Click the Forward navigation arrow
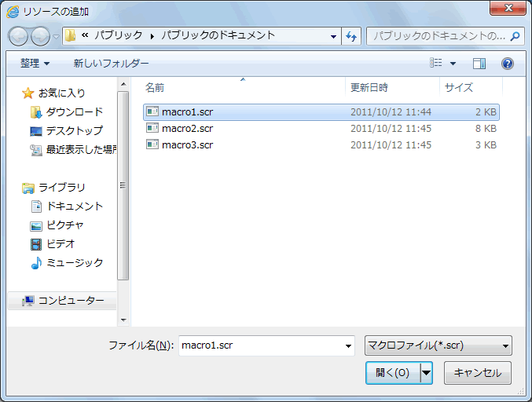The height and width of the screenshot is (402, 532). (x=41, y=36)
